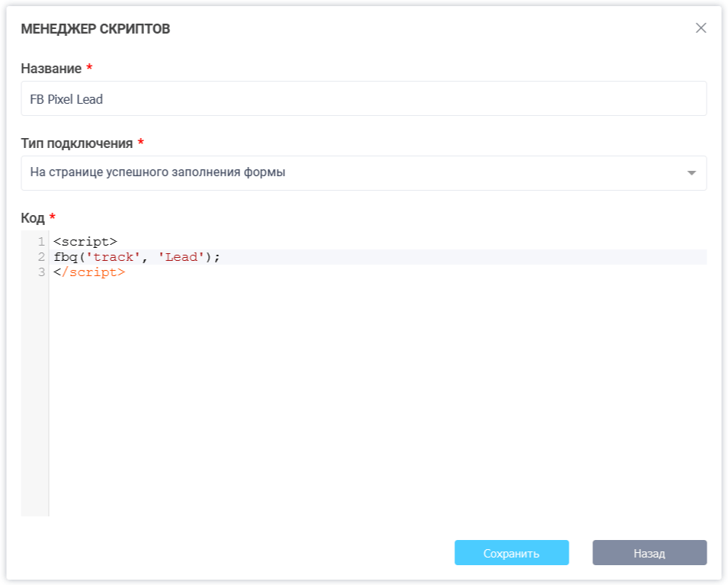Image resolution: width=728 pixels, height=585 pixels.
Task: Click the Менеджер скриптов dialog title
Action: click(95, 29)
